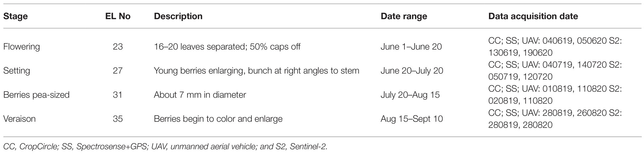The width and height of the screenshot is (644, 155).
Task: Click the EL No column header
Action: (118, 16)
